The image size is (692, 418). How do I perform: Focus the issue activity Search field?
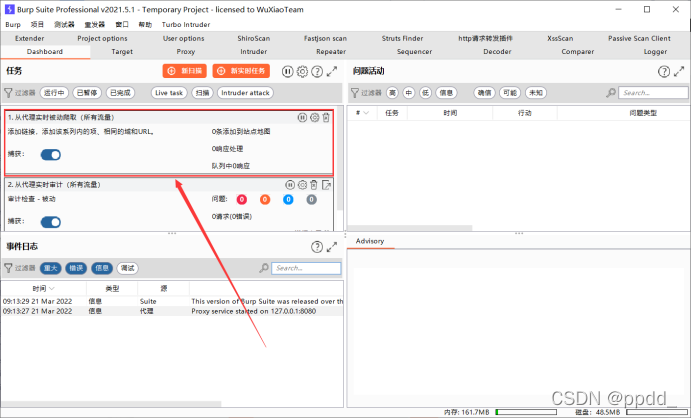coord(653,93)
